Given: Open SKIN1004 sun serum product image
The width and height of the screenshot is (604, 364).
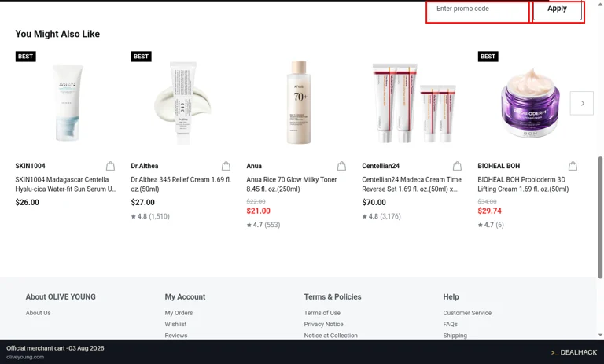Looking at the screenshot, I should [68, 102].
